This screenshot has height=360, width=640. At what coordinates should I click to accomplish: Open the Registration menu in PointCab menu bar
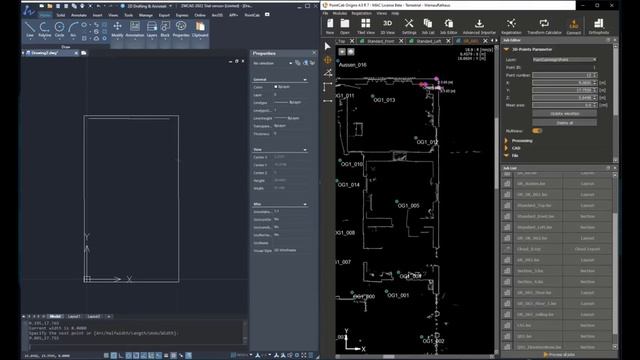click(362, 13)
